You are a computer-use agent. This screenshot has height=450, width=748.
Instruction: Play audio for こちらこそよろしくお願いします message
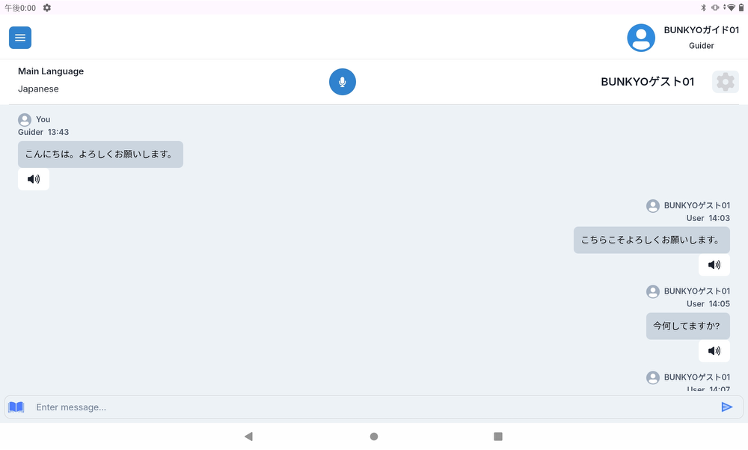tap(714, 265)
